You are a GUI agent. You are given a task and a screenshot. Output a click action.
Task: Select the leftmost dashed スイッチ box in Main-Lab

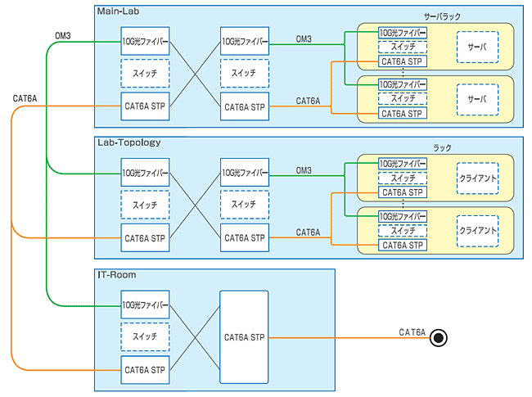click(145, 74)
